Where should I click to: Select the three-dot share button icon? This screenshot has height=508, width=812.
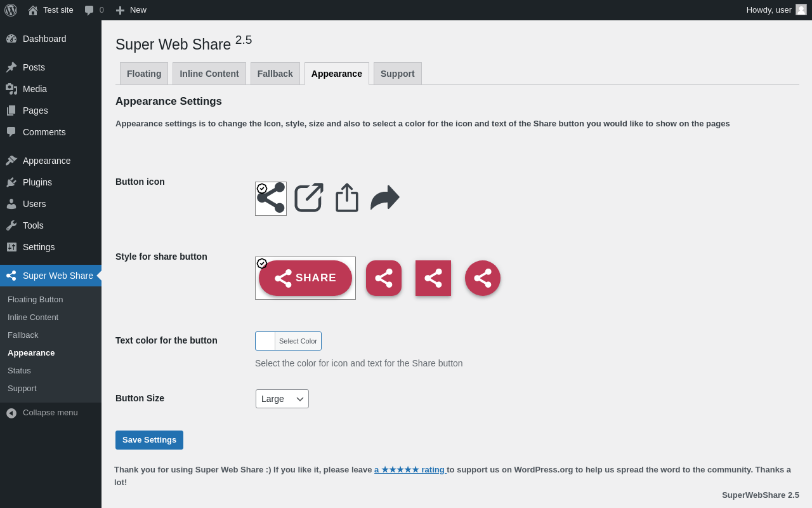point(271,199)
